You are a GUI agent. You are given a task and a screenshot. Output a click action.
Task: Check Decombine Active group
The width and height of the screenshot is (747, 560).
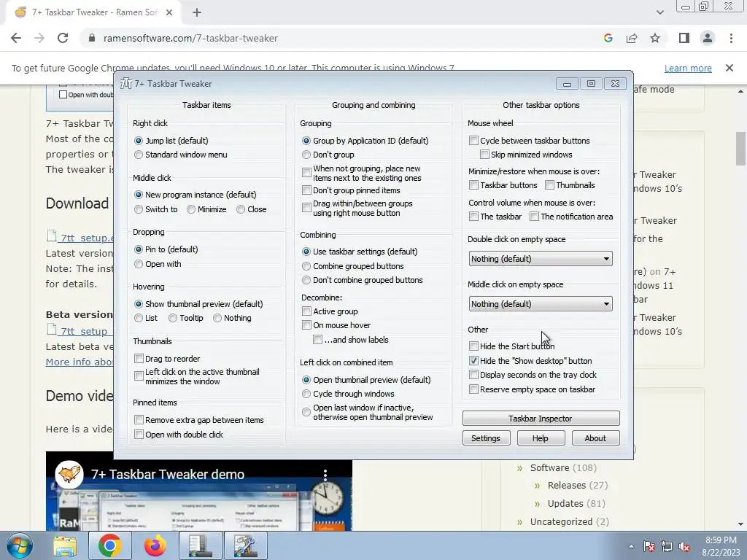306,311
